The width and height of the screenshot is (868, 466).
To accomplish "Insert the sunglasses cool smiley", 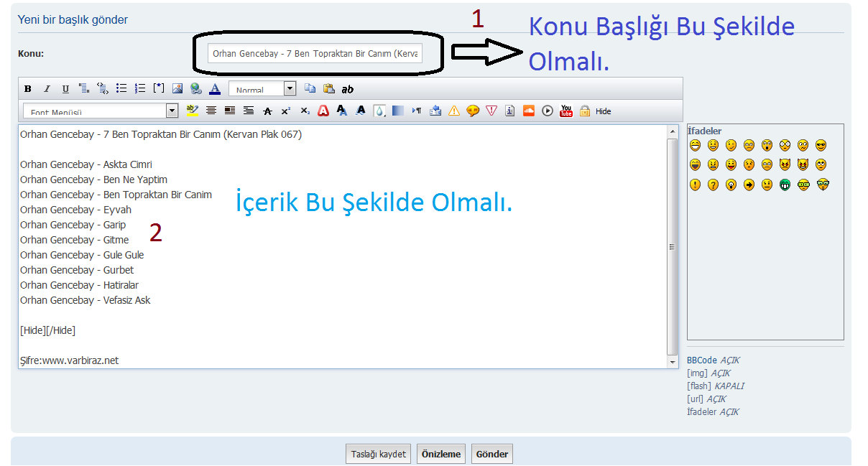I will coord(821,145).
